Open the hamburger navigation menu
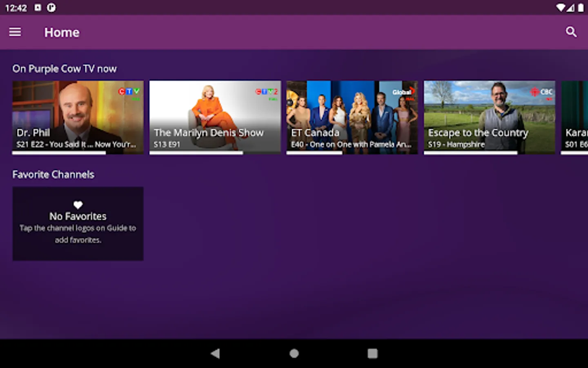This screenshot has width=588, height=368. tap(15, 32)
